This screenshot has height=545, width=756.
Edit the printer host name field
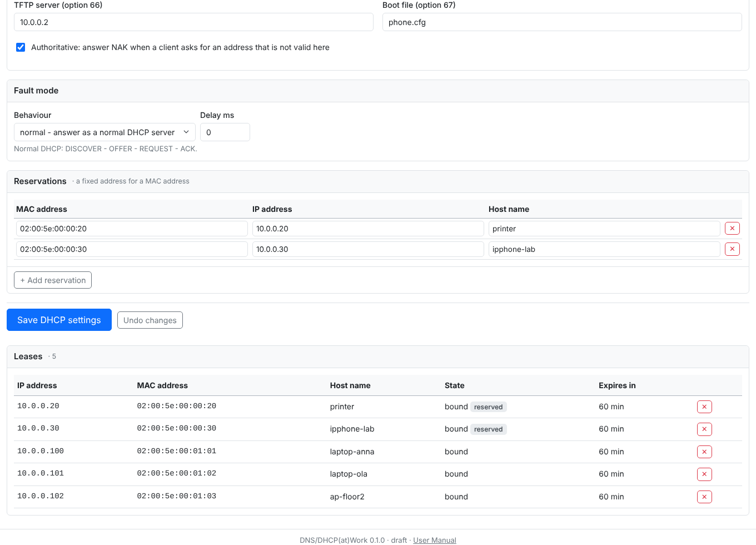[604, 229]
